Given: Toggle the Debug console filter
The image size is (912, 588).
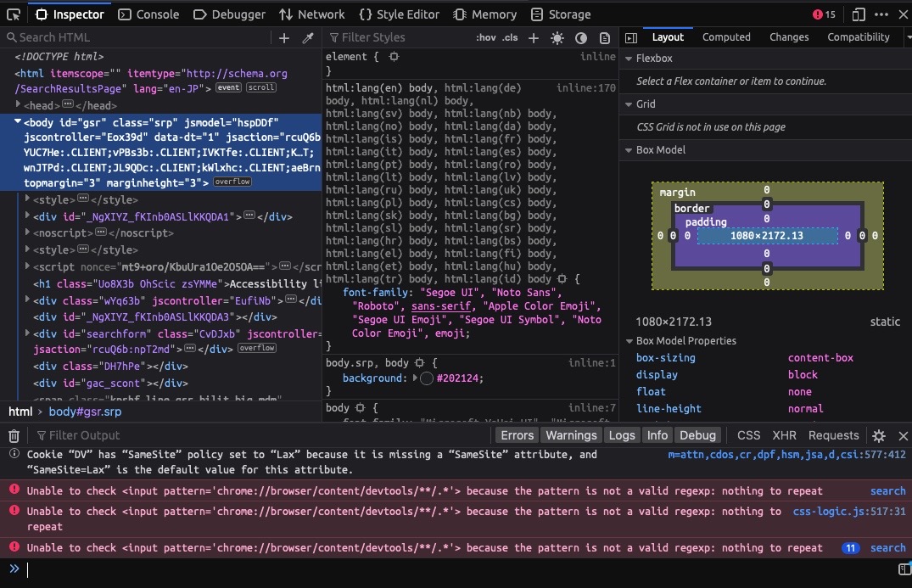Looking at the screenshot, I should tap(697, 435).
